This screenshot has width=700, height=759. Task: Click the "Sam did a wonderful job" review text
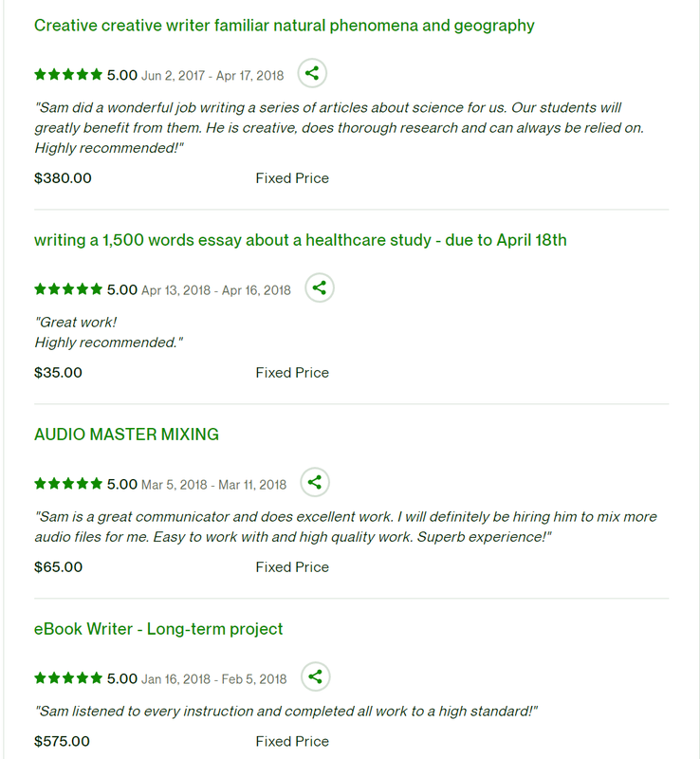click(x=339, y=127)
